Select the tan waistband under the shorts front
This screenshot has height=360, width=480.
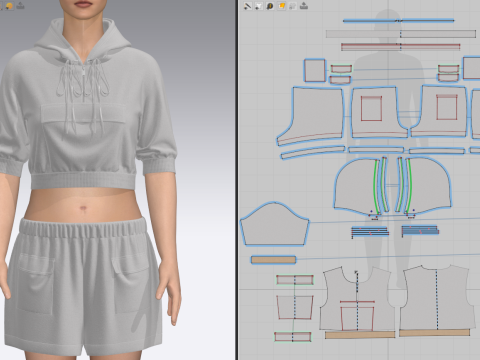pyautogui.click(x=360, y=335)
